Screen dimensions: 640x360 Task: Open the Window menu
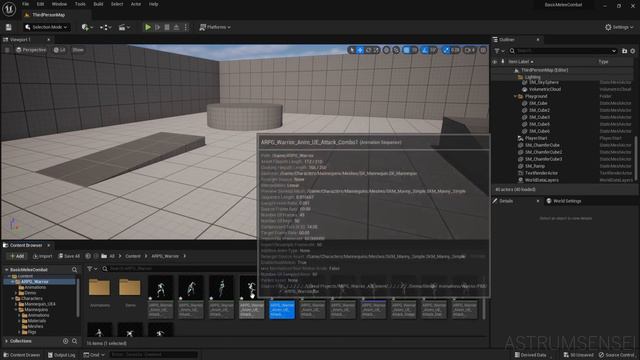click(59, 4)
